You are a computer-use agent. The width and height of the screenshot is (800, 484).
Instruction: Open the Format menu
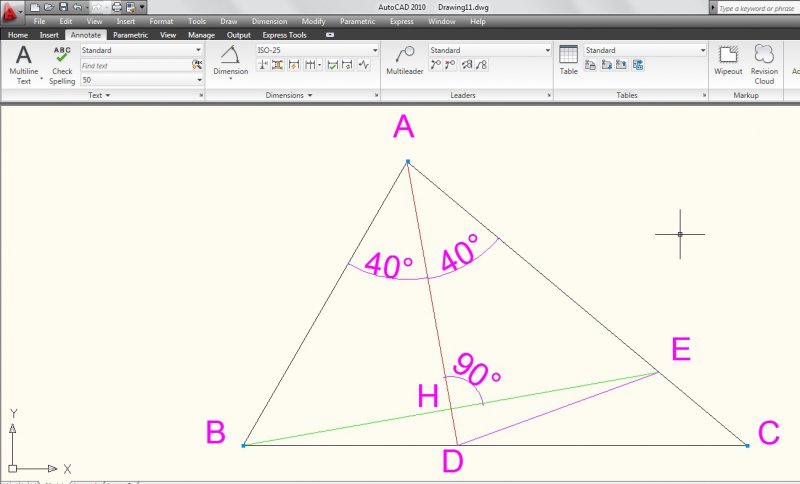(161, 21)
